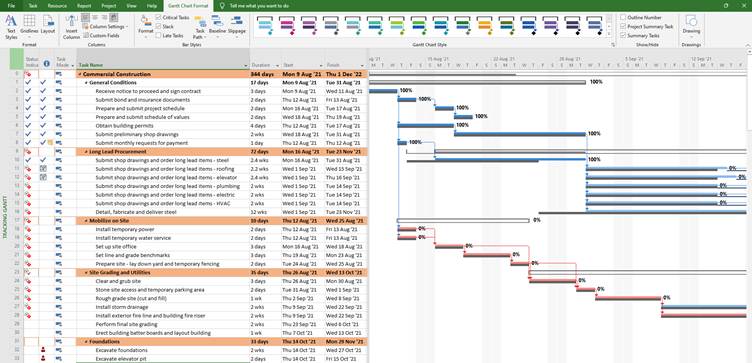Select the Install storm drainage task row
The width and height of the screenshot is (752, 363).
click(184, 307)
